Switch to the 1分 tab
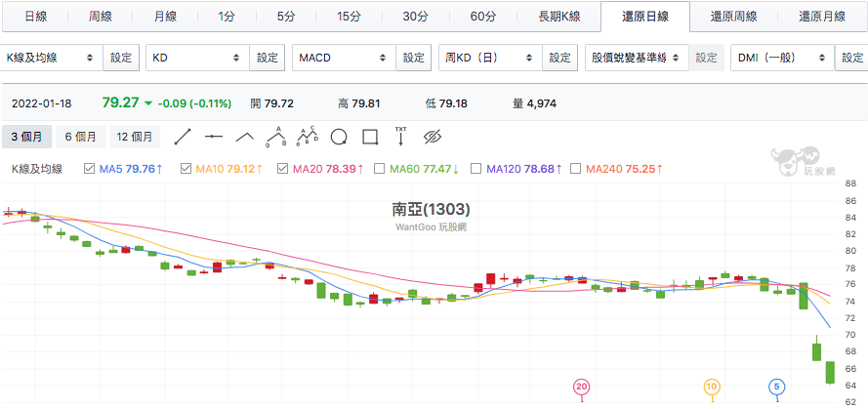Viewport: 868px width, 409px height. coord(226,17)
